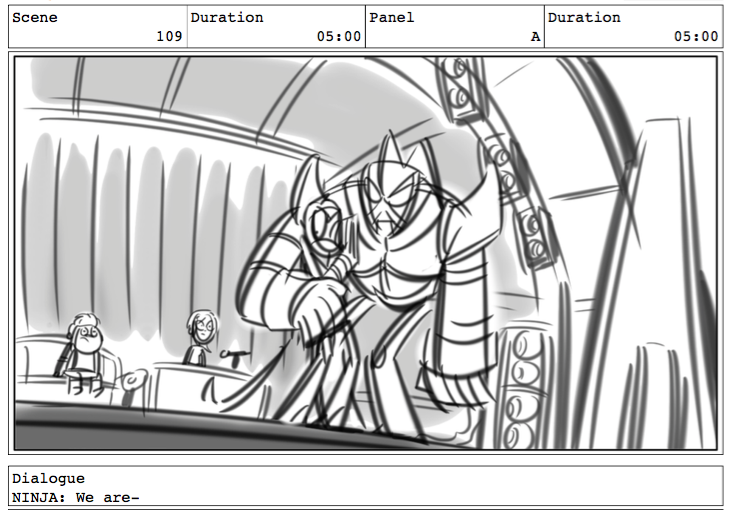Click the Scene label
The width and height of the screenshot is (735, 510).
35,18
